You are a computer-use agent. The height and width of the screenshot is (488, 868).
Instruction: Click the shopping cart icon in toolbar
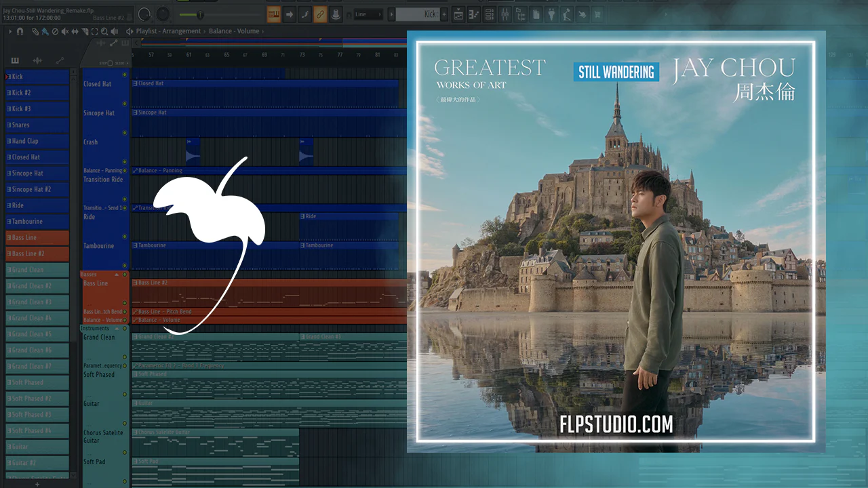597,14
